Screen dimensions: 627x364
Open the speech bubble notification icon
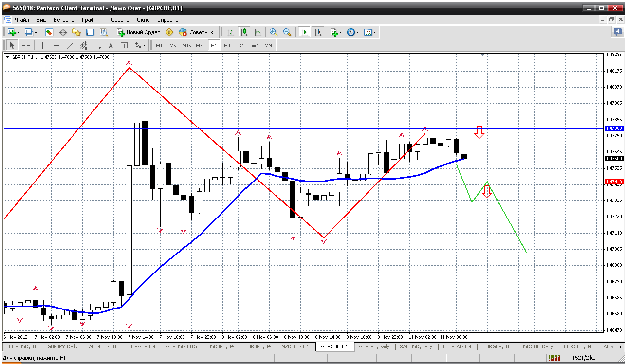617,32
